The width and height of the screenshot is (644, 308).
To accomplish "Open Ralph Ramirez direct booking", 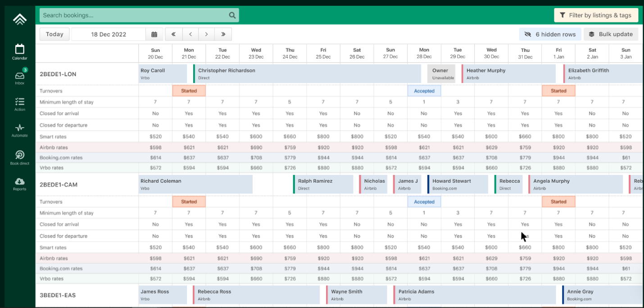I will pyautogui.click(x=323, y=184).
